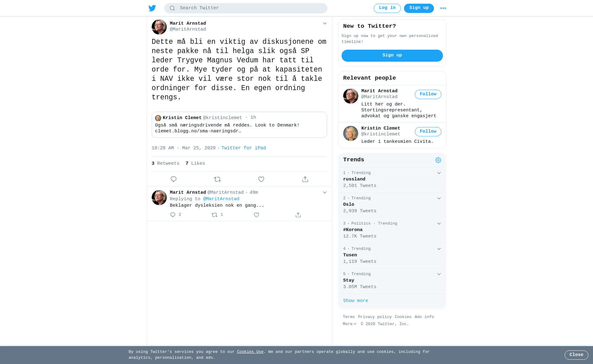Click the Twitter bird home logo
Viewport: 593px width, 364px height.
click(x=152, y=8)
